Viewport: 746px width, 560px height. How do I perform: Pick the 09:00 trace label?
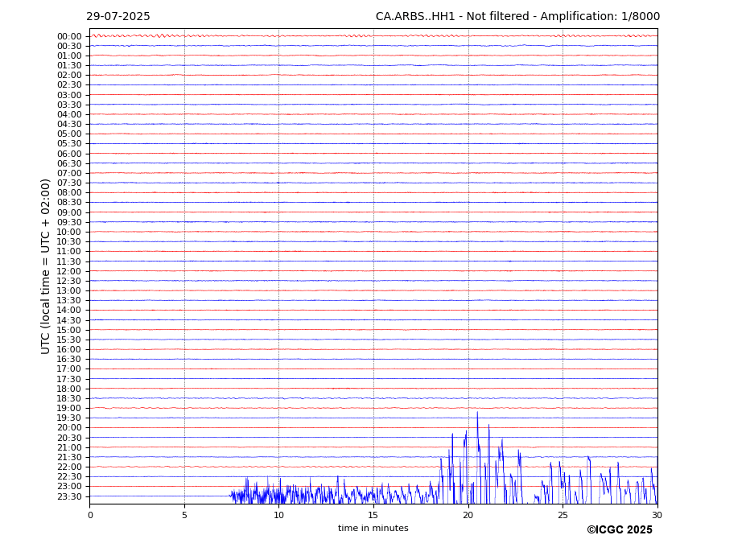[69, 212]
